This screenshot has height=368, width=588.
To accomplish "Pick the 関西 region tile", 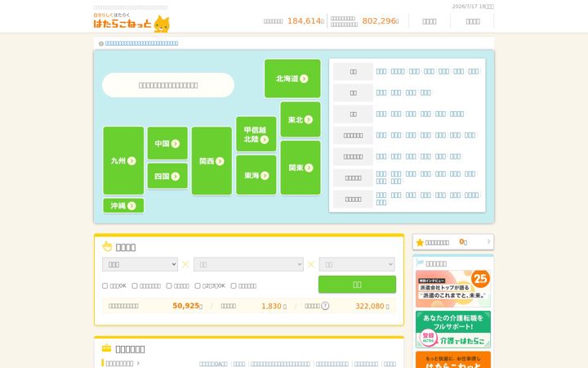I will (x=212, y=161).
